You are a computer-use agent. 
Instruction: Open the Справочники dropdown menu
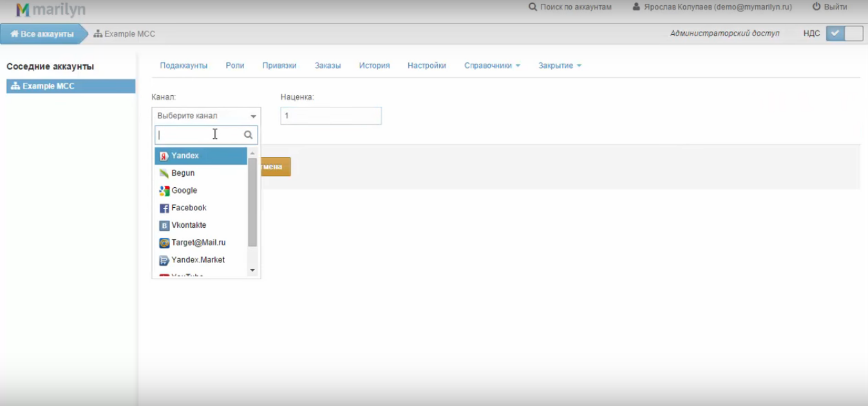click(492, 66)
